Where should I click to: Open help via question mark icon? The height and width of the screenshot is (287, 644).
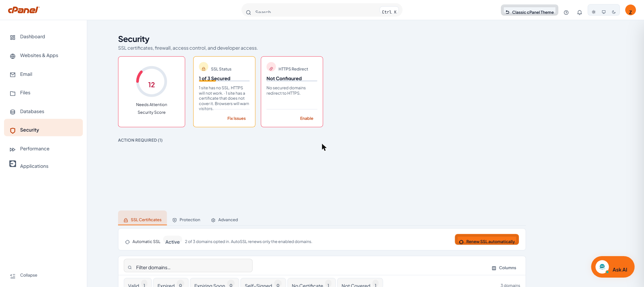click(566, 12)
